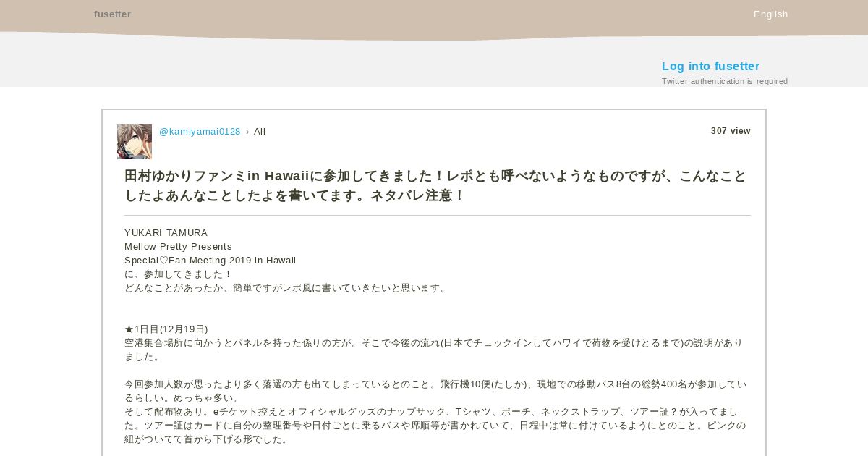
Task: Click the に、参加してきました！ line
Action: (x=179, y=274)
